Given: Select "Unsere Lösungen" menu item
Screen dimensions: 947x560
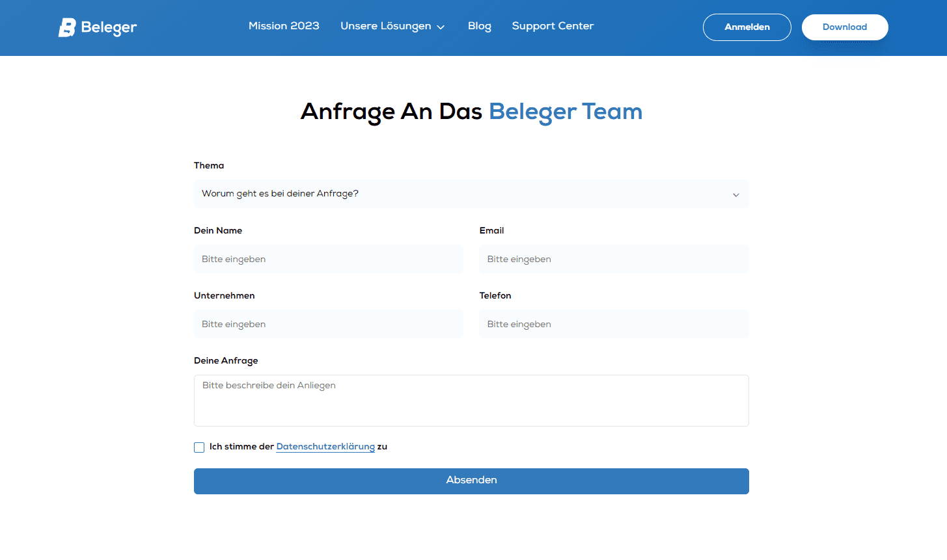Looking at the screenshot, I should (x=386, y=26).
